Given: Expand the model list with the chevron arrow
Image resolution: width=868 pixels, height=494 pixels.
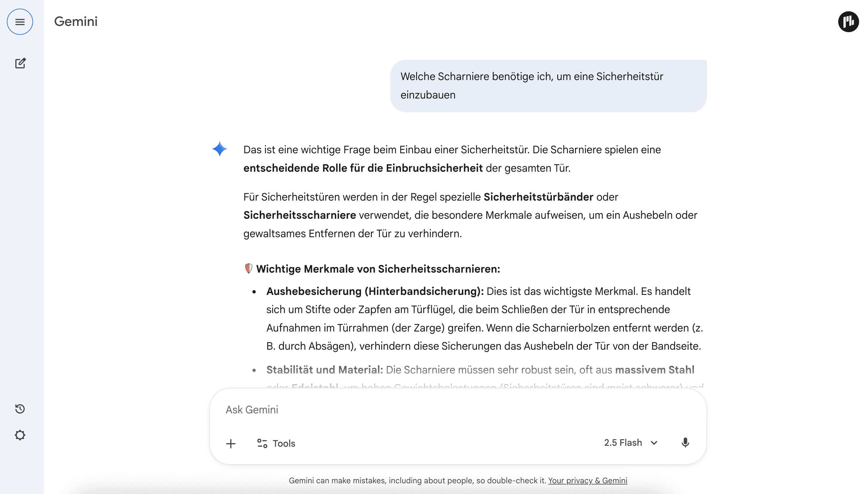Looking at the screenshot, I should [x=654, y=443].
